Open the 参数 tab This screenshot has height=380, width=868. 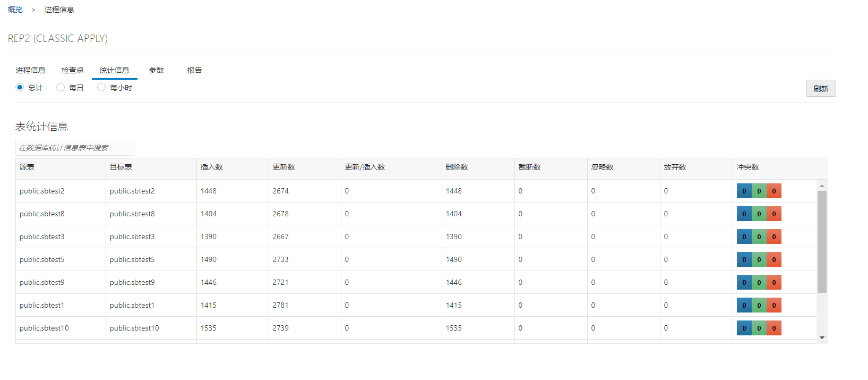(156, 70)
